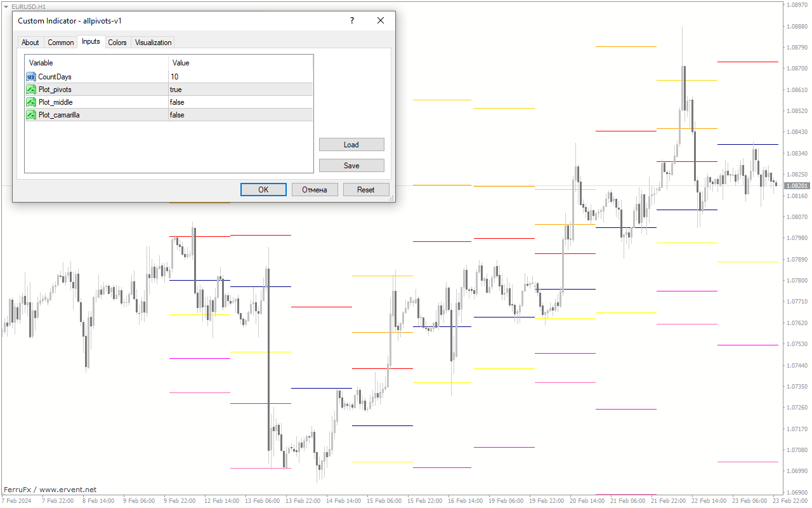The image size is (812, 508).
Task: Select the Plot_middle variable name
Action: click(x=56, y=102)
